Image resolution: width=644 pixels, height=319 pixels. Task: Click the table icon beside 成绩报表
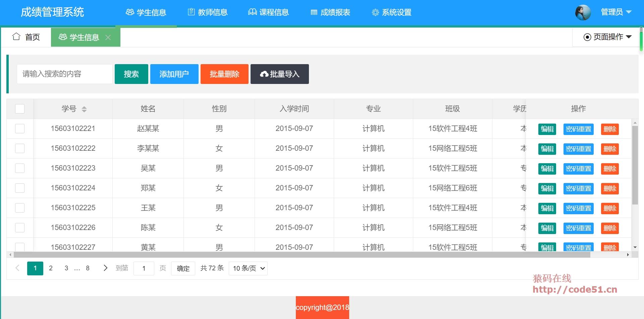(x=314, y=12)
